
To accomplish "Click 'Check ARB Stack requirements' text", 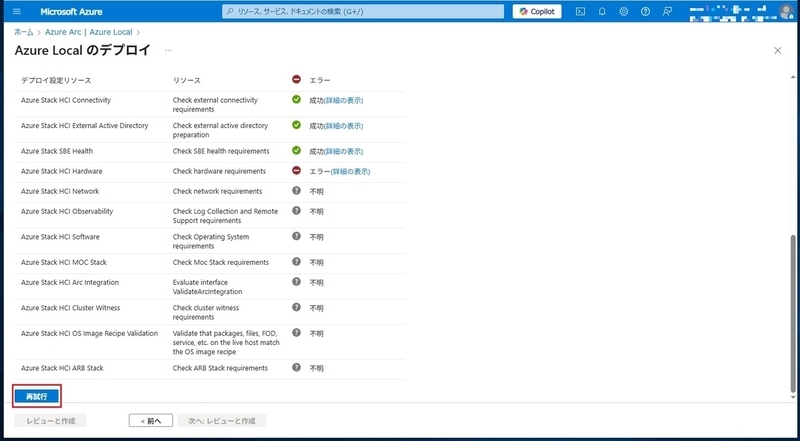I will coord(220,368).
